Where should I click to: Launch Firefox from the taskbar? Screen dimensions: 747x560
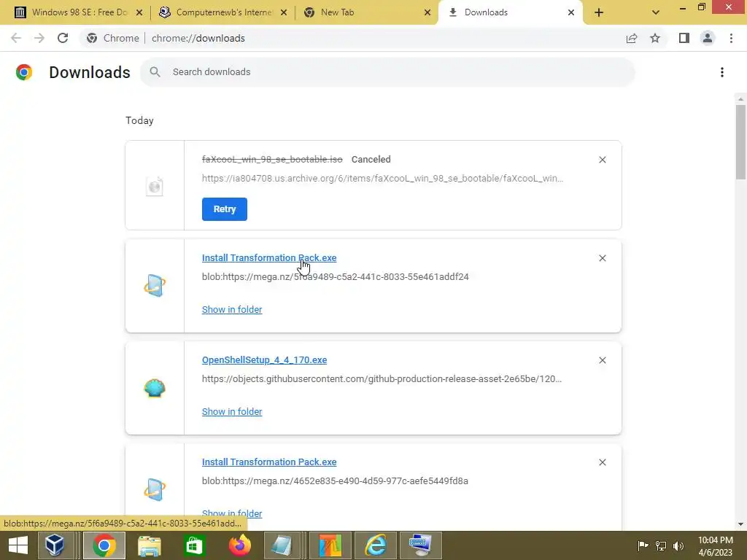[x=239, y=545]
